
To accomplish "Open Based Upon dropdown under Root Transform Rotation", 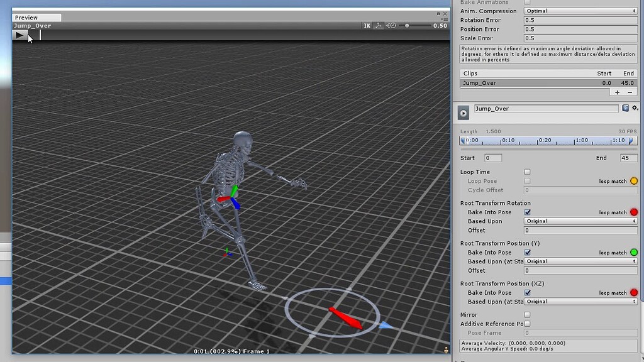I will tap(579, 221).
